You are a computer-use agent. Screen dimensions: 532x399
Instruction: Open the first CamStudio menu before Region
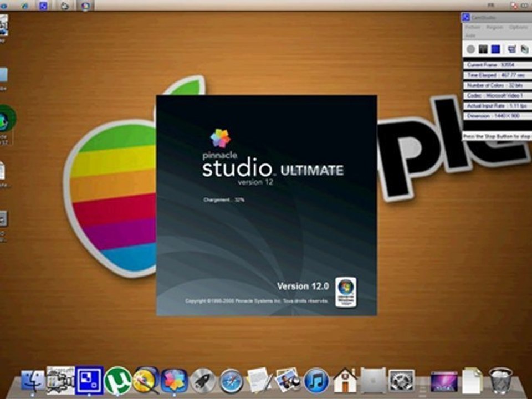tap(473, 27)
